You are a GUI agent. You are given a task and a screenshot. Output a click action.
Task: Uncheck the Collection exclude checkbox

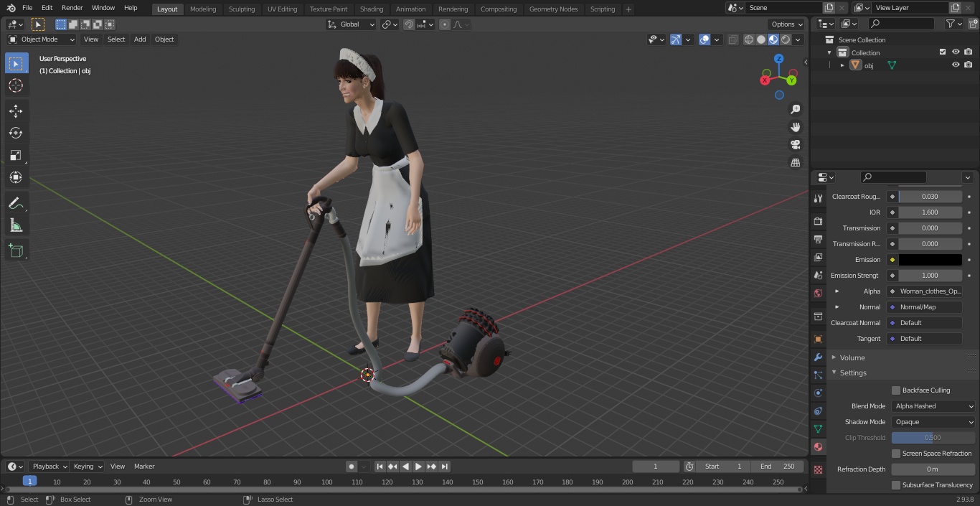(943, 52)
